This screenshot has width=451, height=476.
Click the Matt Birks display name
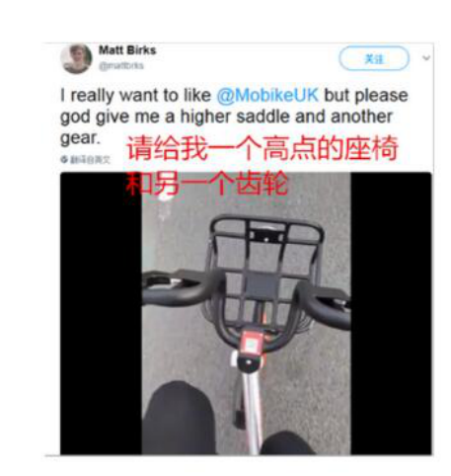point(127,50)
